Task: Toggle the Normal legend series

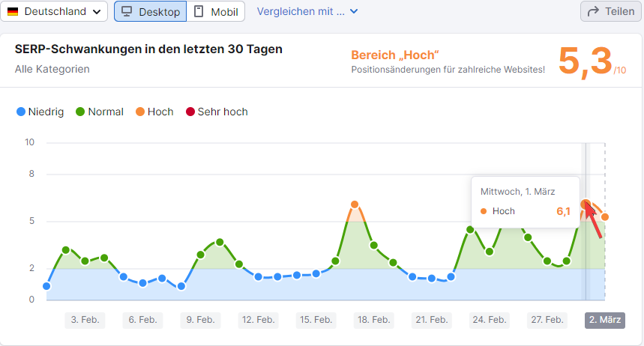Action: 100,112
